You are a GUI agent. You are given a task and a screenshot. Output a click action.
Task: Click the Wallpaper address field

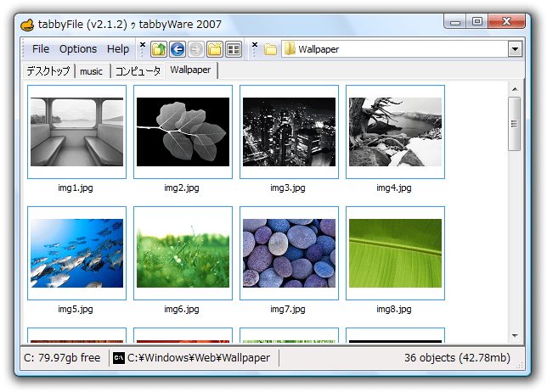point(395,49)
